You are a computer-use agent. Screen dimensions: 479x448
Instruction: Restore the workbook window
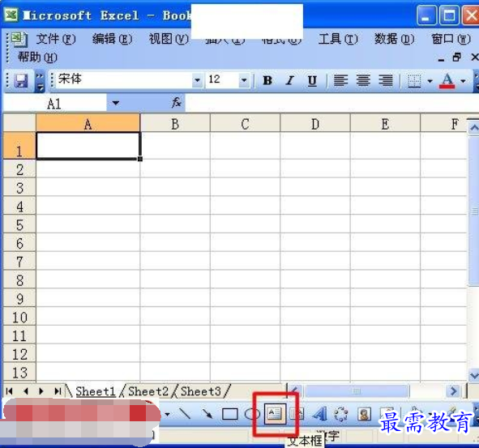[457, 57]
